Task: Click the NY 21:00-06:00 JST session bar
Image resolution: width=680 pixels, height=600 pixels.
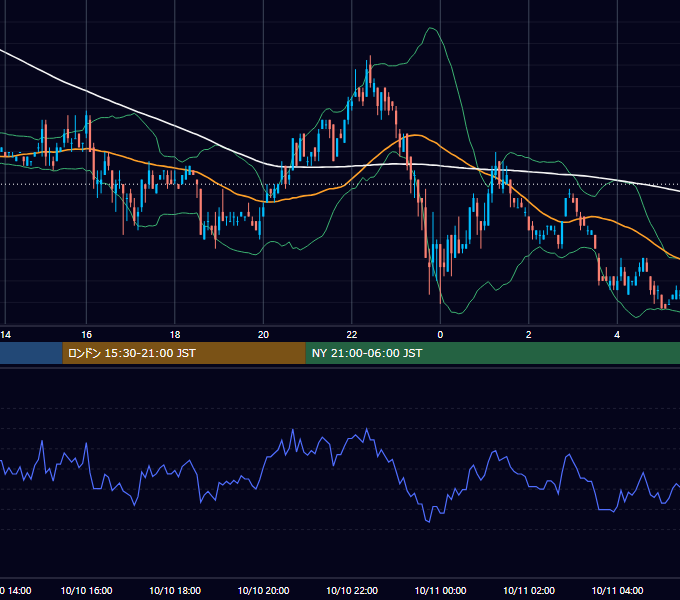Action: 493,353
